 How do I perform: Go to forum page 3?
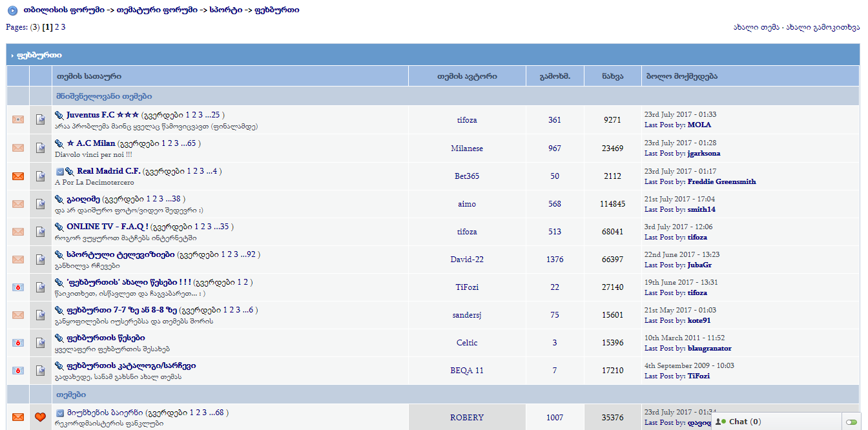coord(63,27)
